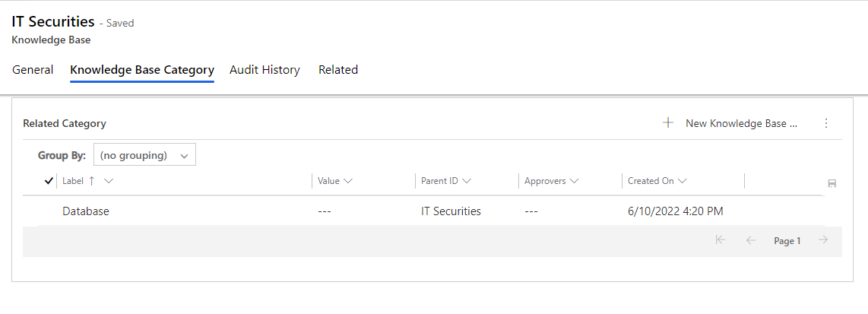The height and width of the screenshot is (314, 868).
Task: Switch to the General tab
Action: click(33, 70)
